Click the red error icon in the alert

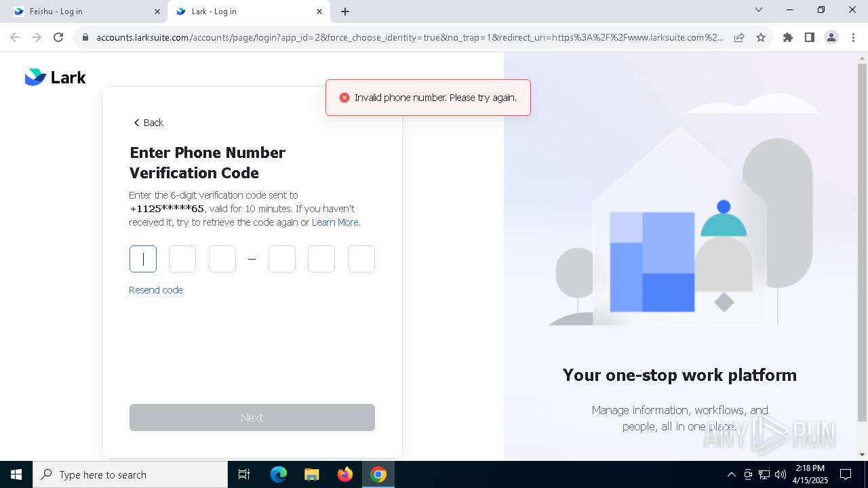[x=344, y=98]
